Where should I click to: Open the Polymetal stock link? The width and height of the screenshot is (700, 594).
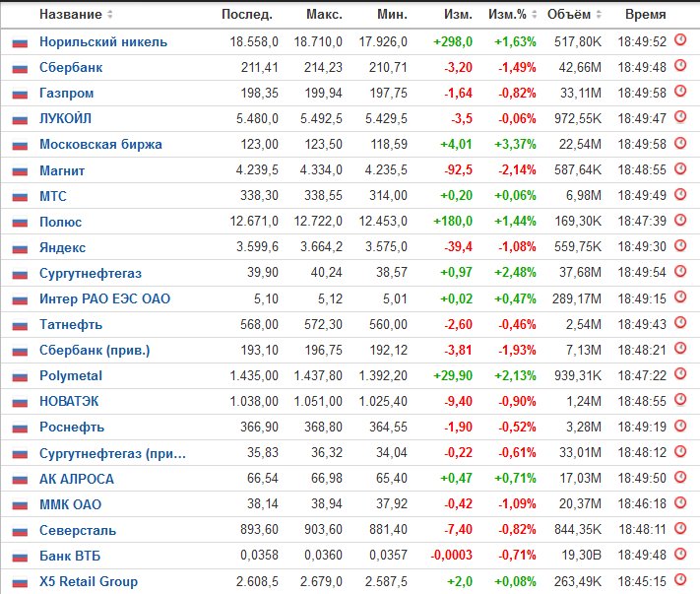tap(71, 376)
